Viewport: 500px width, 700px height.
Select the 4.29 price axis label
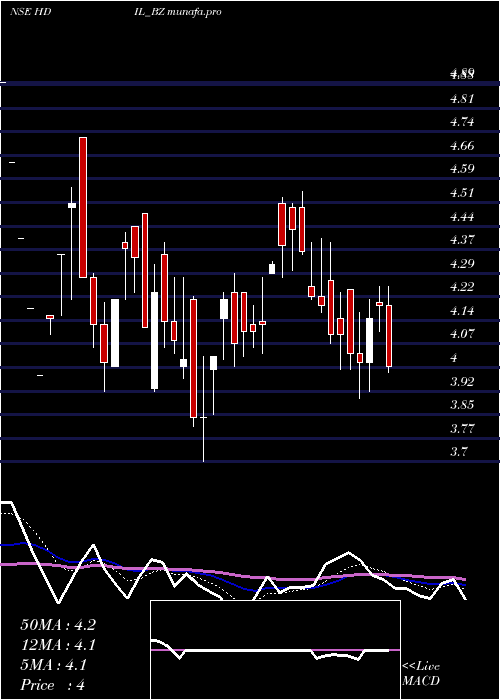point(462,263)
